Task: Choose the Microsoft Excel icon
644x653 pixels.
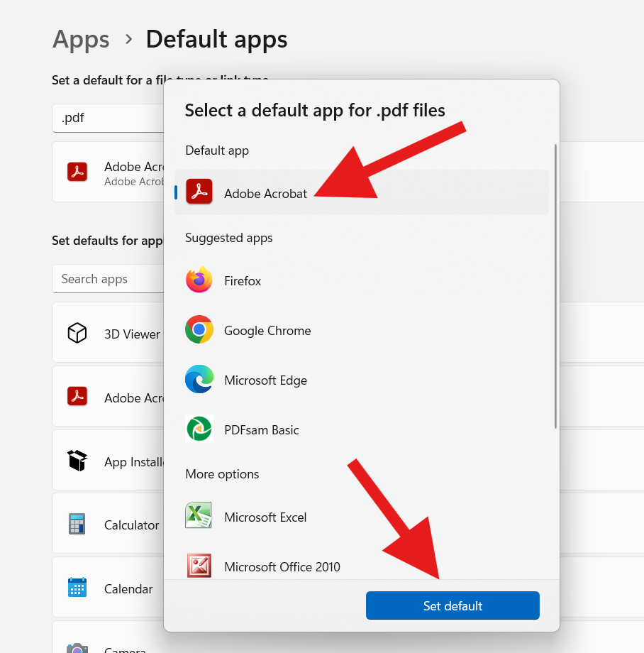Action: (199, 515)
